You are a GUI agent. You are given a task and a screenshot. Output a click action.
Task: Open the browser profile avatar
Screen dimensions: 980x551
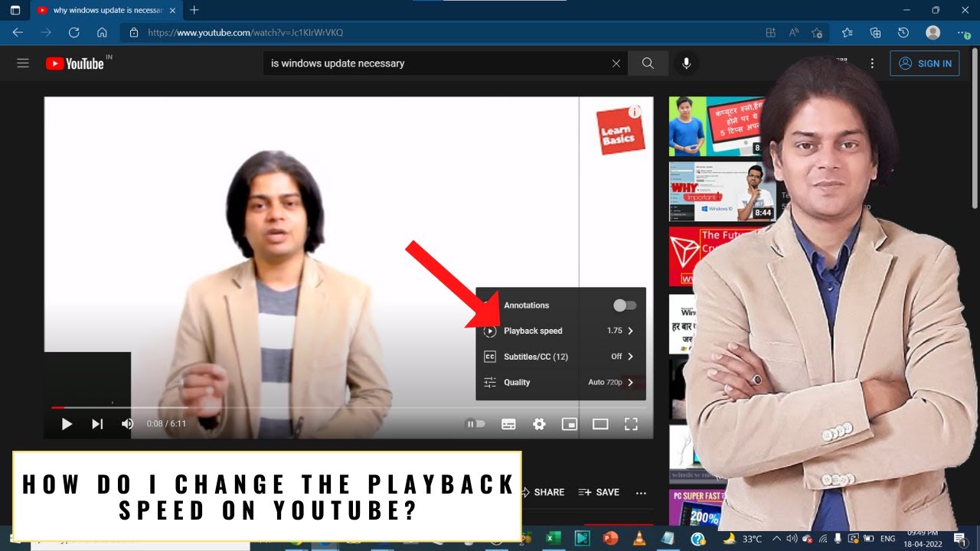tap(933, 33)
